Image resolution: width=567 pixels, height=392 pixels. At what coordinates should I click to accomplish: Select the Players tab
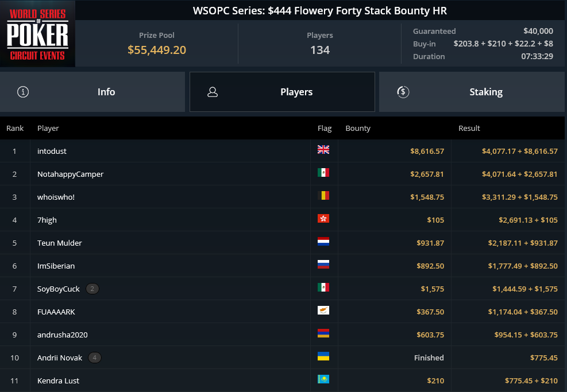282,92
